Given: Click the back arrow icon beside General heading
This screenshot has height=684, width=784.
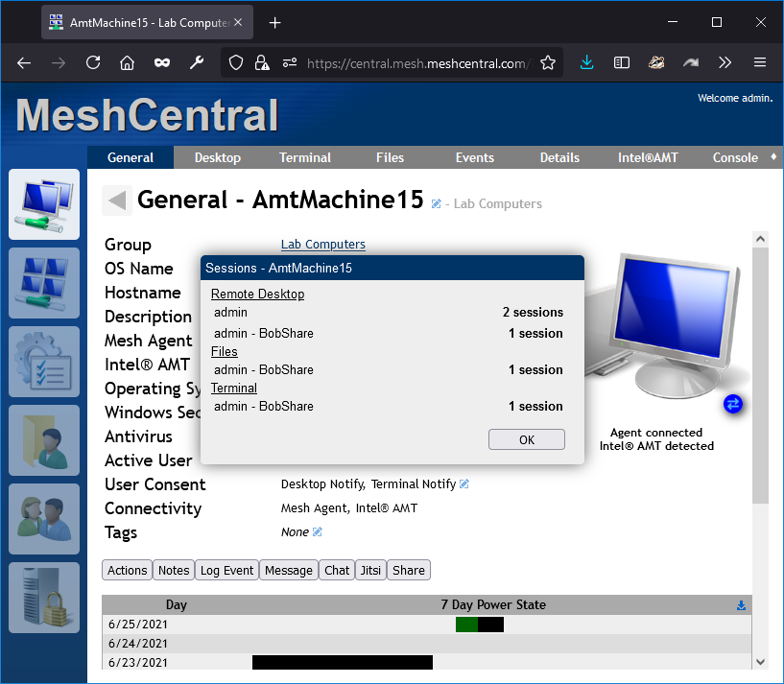Looking at the screenshot, I should [114, 200].
